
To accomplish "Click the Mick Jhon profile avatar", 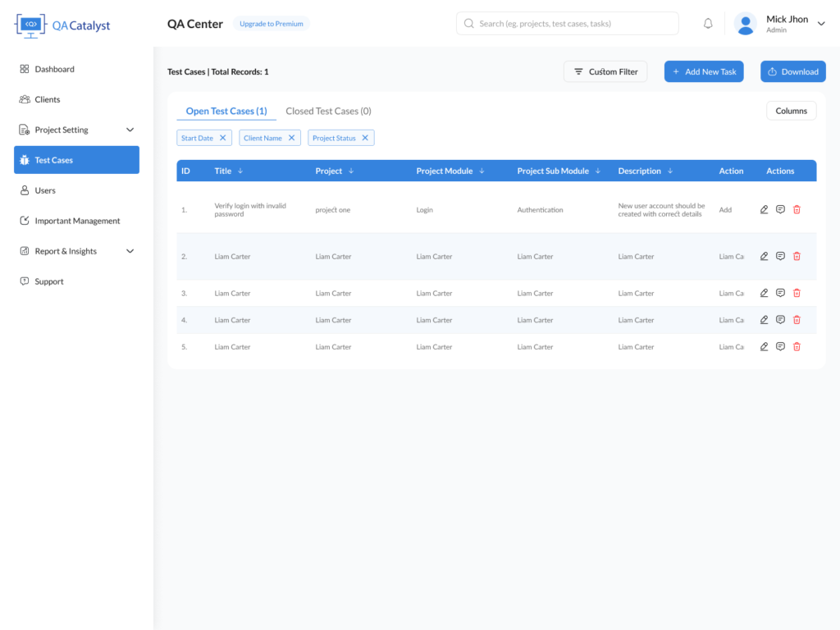I will click(746, 24).
